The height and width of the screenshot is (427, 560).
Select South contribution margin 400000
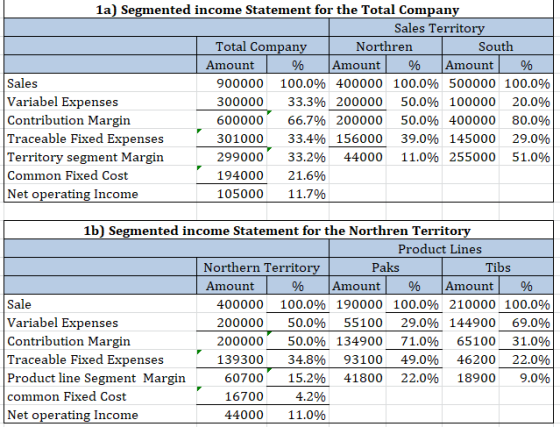coord(471,120)
